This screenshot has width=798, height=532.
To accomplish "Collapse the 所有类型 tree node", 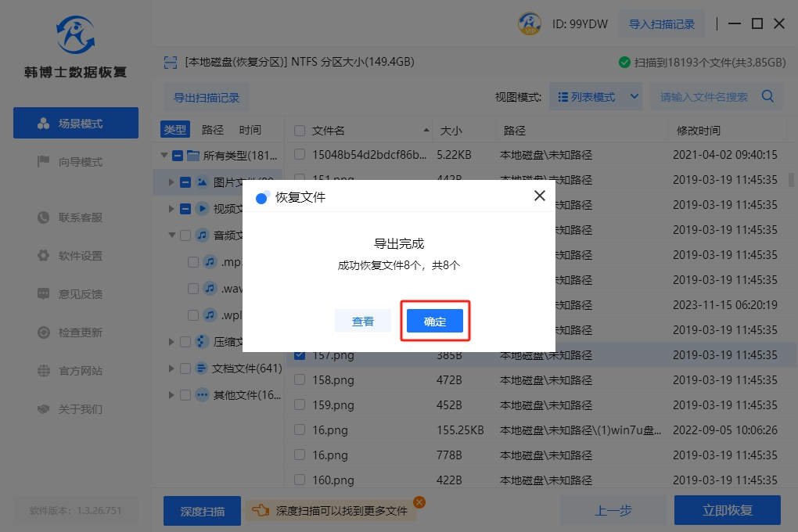I will coord(164,156).
